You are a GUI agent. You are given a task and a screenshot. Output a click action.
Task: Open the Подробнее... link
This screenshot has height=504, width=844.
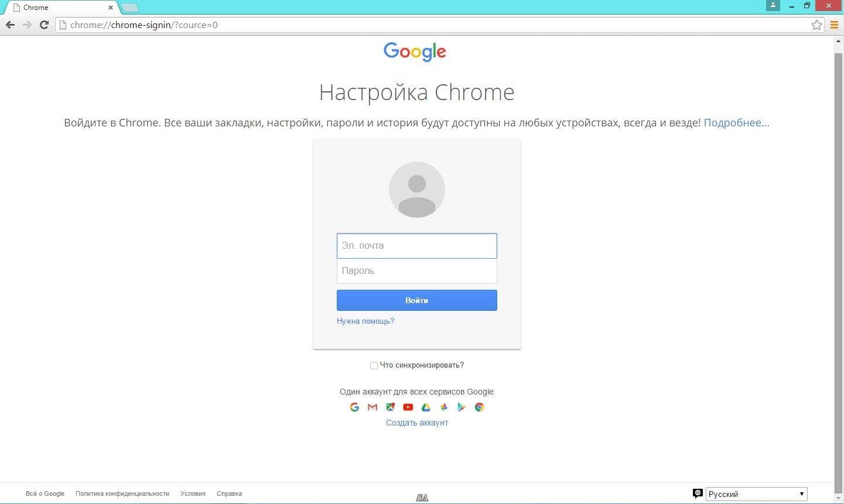[736, 122]
